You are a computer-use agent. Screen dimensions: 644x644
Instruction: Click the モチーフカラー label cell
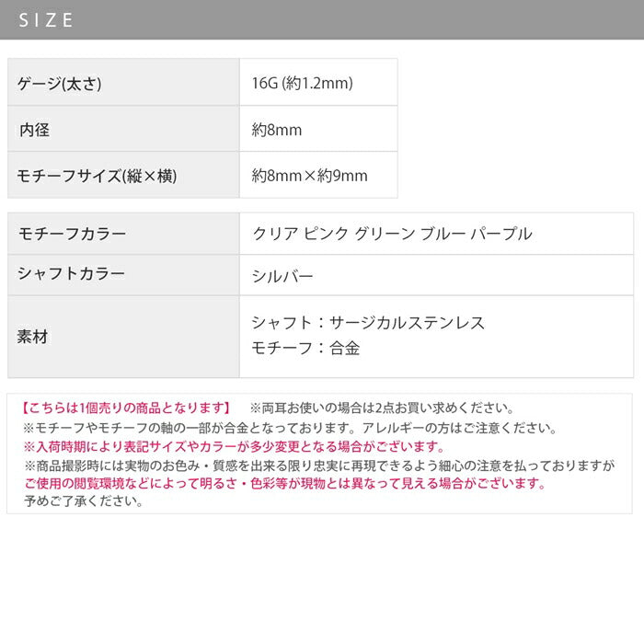pos(73,234)
